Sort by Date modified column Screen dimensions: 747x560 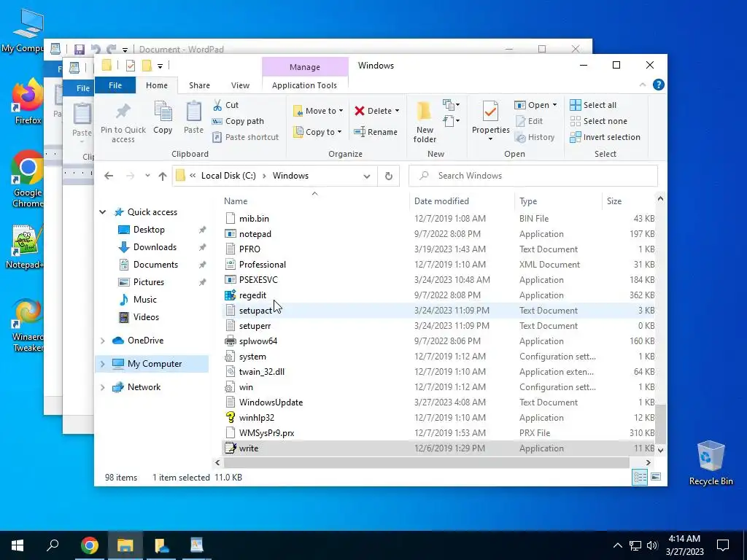point(441,201)
